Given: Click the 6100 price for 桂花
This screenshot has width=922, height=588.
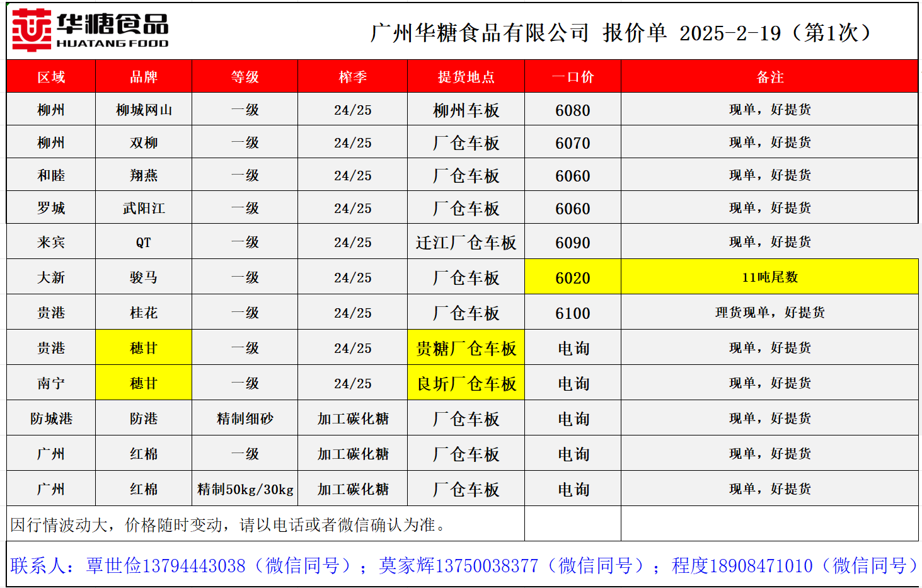Looking at the screenshot, I should [572, 313].
